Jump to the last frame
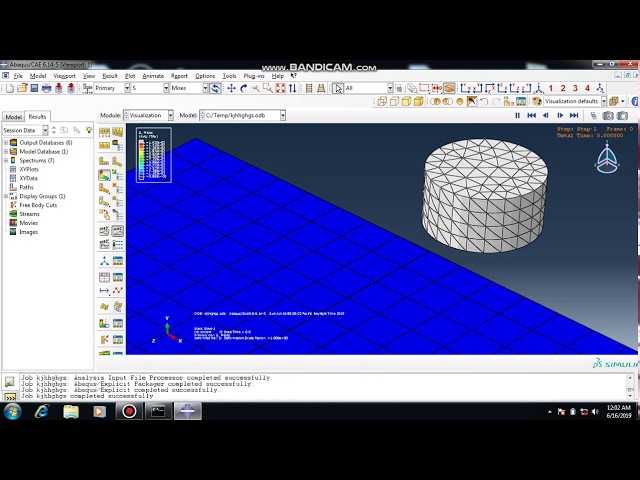Image resolution: width=640 pixels, height=480 pixels. click(574, 116)
